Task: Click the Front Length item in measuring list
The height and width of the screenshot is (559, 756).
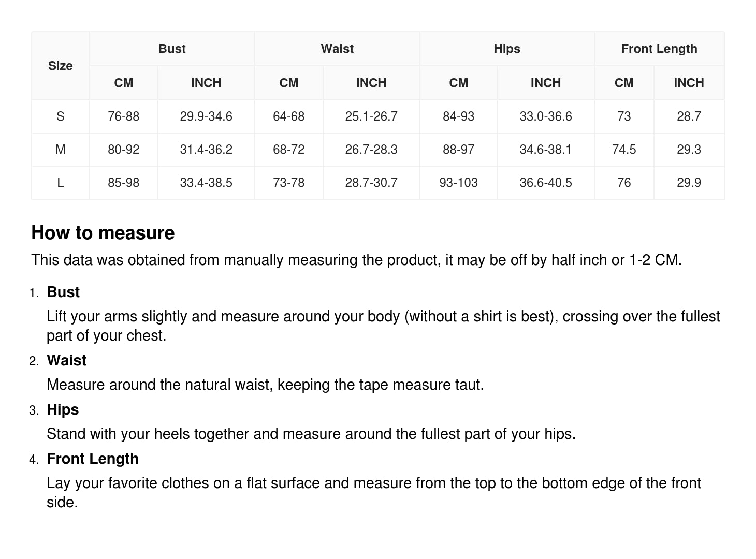Action: pos(93,459)
